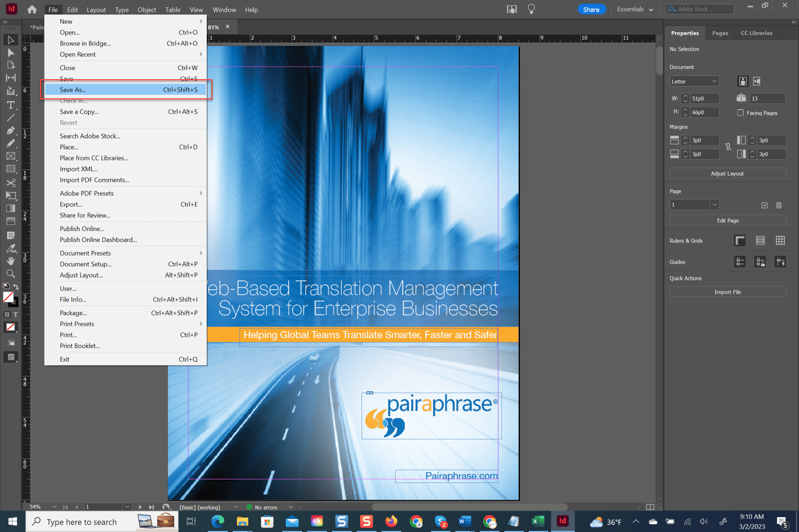
Task: Select the Rectangle Frame tool
Action: (11, 156)
